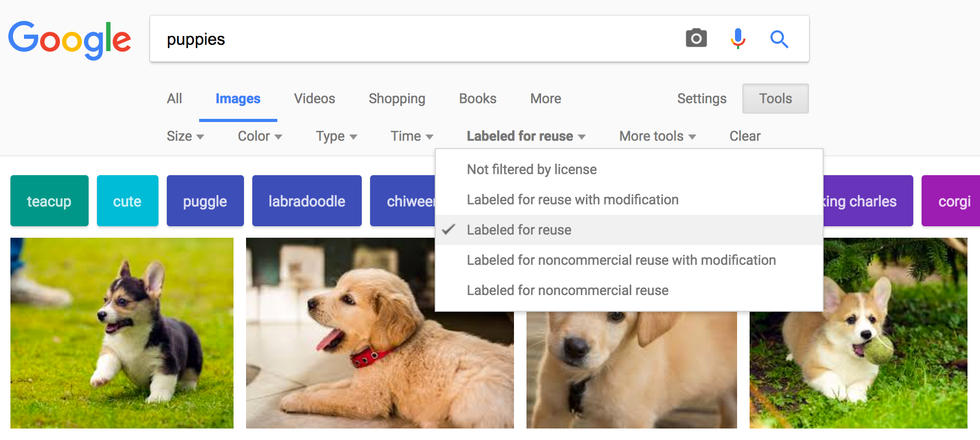980x440 pixels.
Task: Click the Clear filters link
Action: (745, 136)
